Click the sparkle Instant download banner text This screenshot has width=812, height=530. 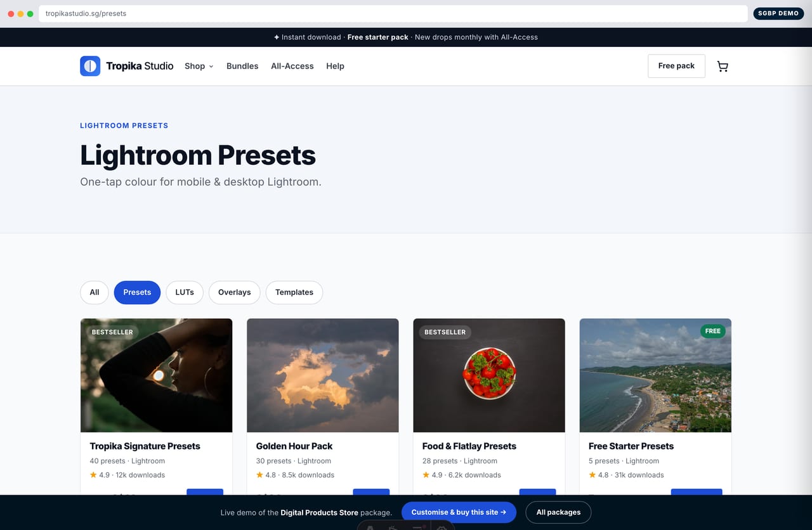click(308, 37)
